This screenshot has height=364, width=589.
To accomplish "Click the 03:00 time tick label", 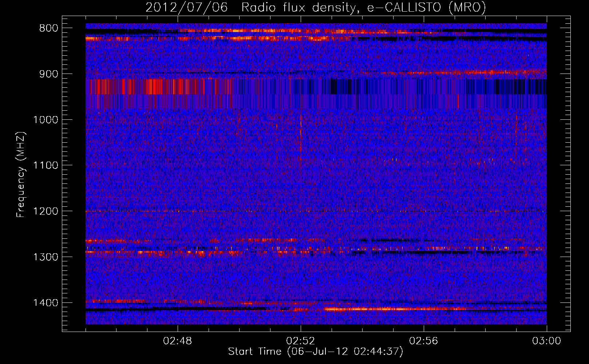I will (547, 341).
